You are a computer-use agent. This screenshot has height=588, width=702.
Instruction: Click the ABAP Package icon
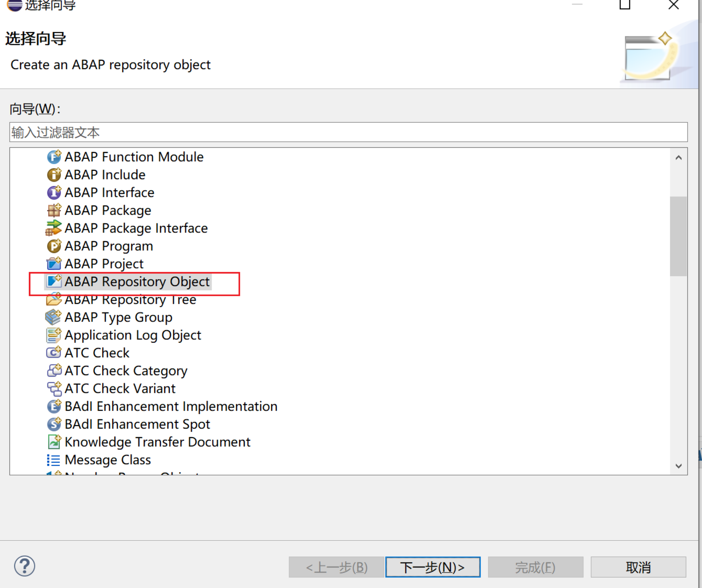click(x=54, y=210)
